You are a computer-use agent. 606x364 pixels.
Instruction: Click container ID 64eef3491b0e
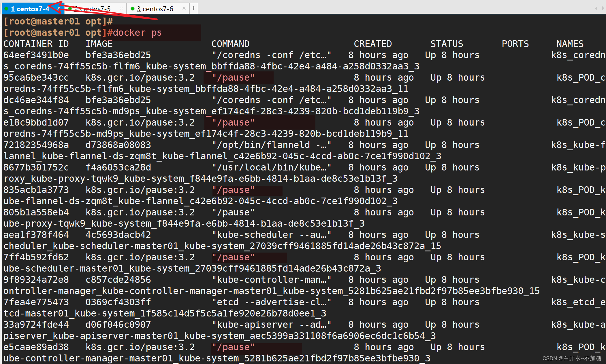coord(36,55)
